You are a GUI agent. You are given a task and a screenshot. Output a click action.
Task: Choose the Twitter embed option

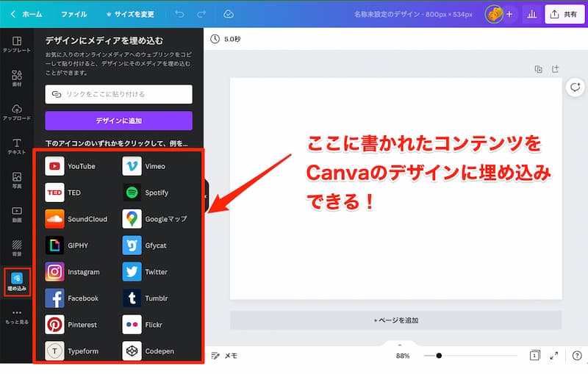pos(146,272)
